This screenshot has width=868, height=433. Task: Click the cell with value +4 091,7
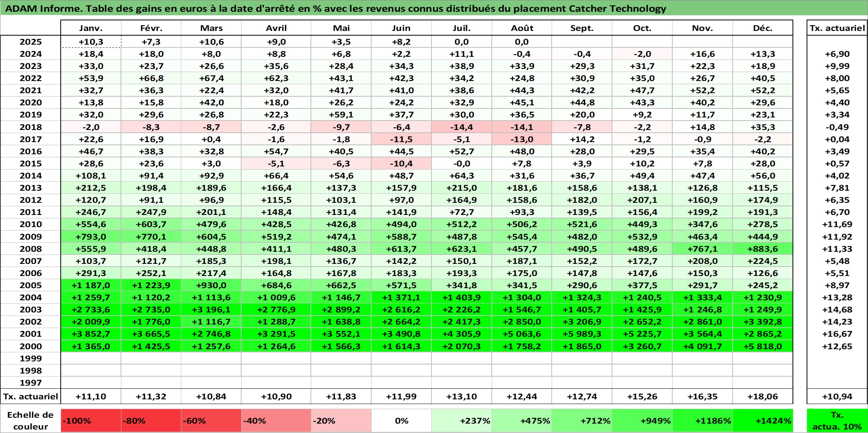[702, 346]
